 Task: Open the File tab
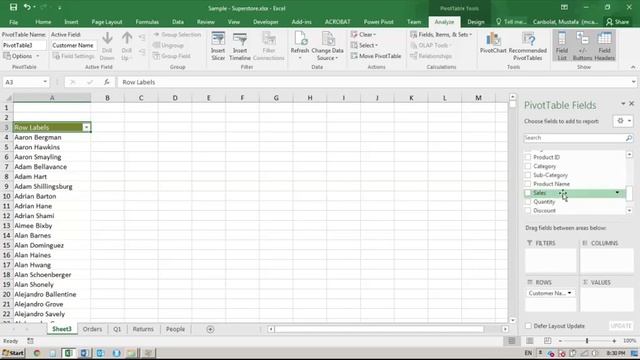13,22
